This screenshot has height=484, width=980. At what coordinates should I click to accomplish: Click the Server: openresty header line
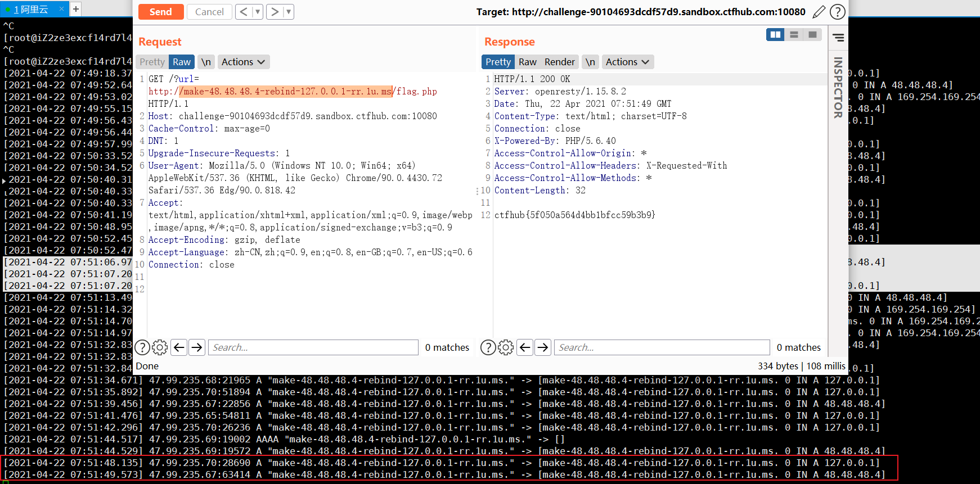(x=560, y=91)
